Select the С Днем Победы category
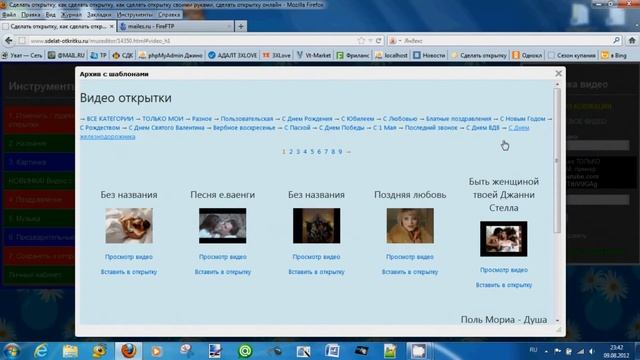Screen dimensions: 640x360 coord(341,128)
